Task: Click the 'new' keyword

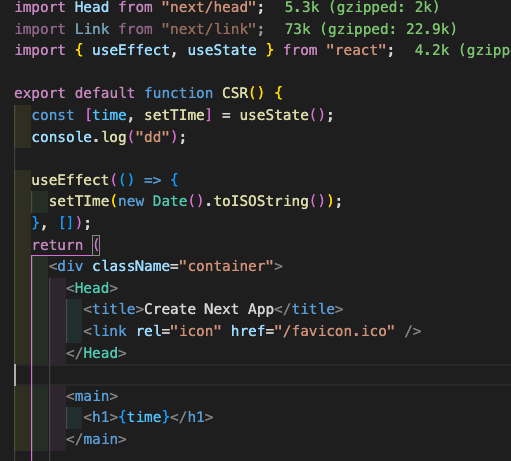Action: coord(131,201)
